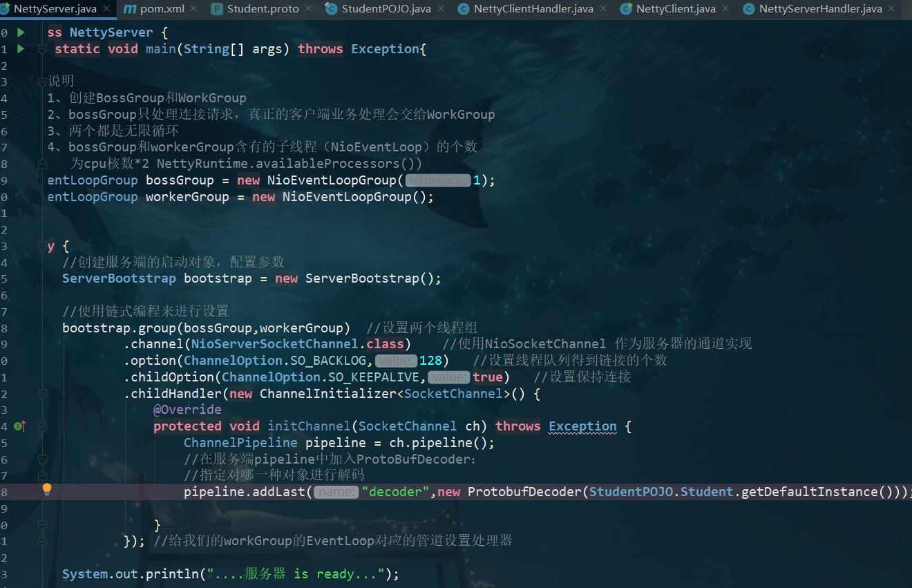Close the NettyClientHandler.java tab
Viewport: 912px width, 588px height.
[x=604, y=9]
